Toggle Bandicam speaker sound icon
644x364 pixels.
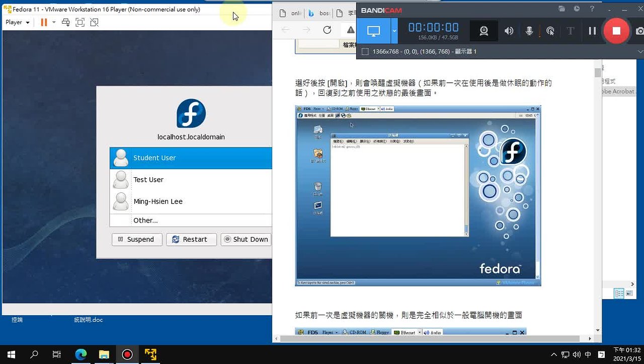tap(509, 31)
